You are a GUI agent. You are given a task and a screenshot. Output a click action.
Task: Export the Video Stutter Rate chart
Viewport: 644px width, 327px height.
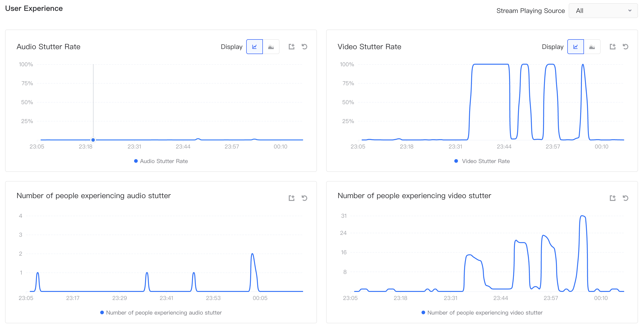pos(613,47)
